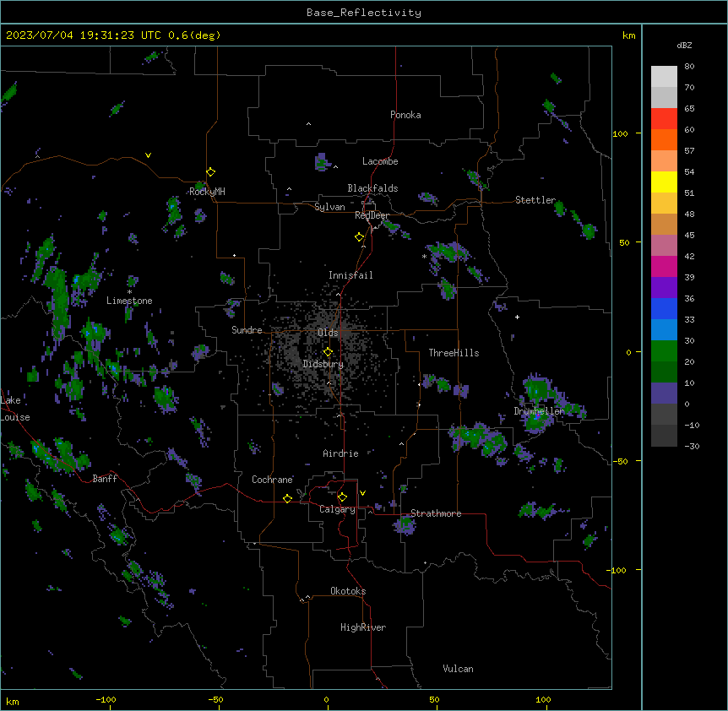Select the Vulcan label
This screenshot has height=711, width=728.
tap(458, 669)
